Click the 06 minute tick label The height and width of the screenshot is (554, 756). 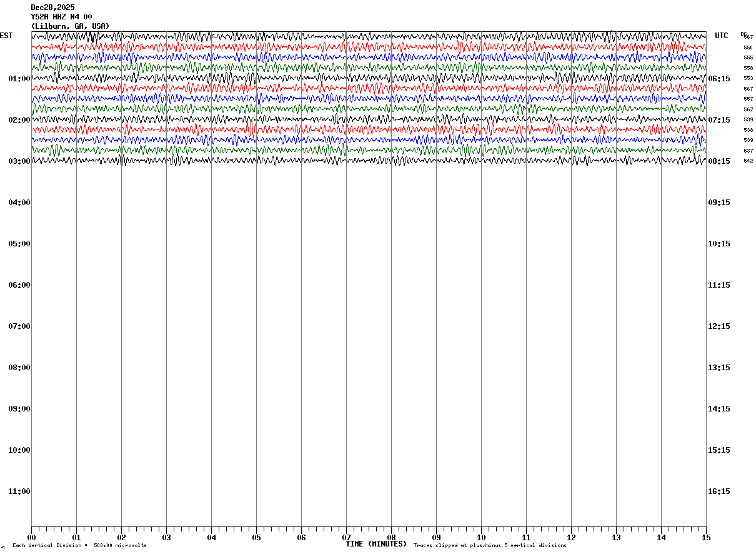[301, 538]
